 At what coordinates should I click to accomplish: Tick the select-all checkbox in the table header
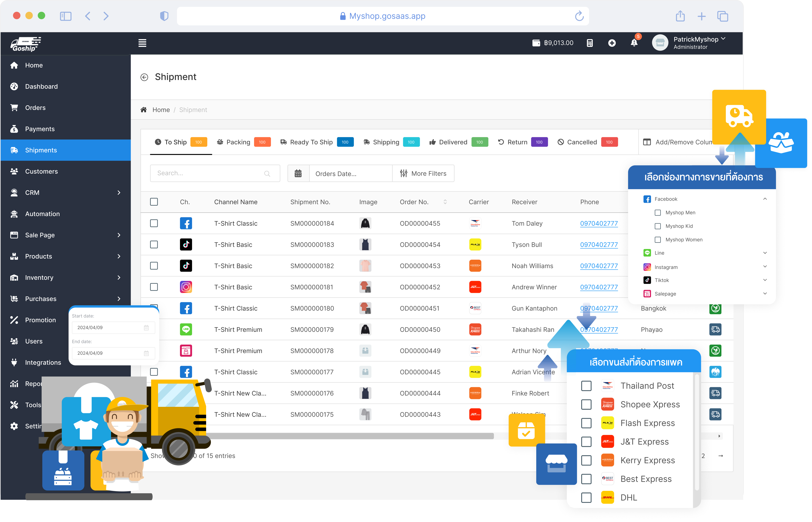point(154,202)
